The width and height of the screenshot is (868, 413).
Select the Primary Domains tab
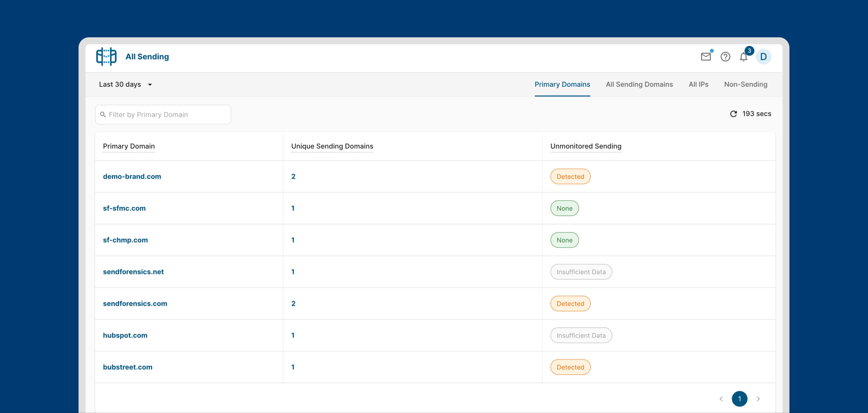pyautogui.click(x=562, y=84)
